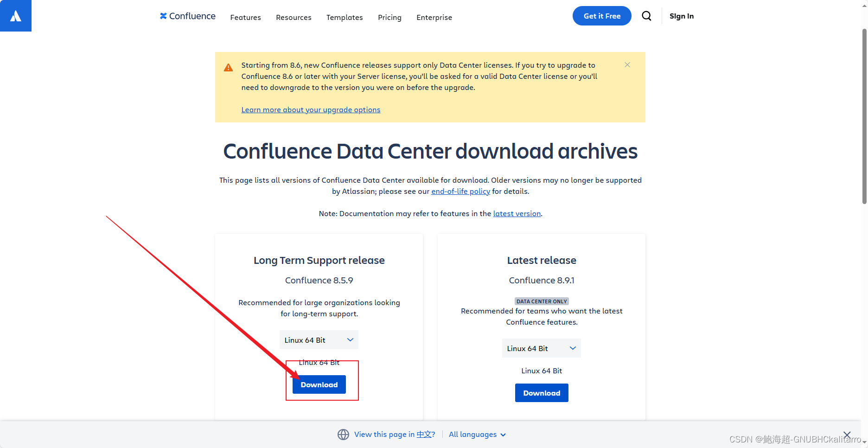Click the Atlassian logo icon
This screenshot has width=868, height=448.
point(16,16)
